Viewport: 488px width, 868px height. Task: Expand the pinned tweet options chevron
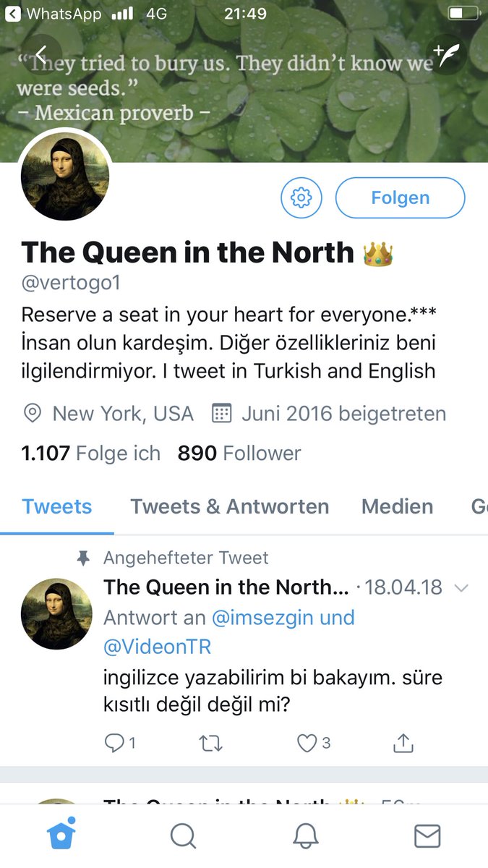coord(461,587)
